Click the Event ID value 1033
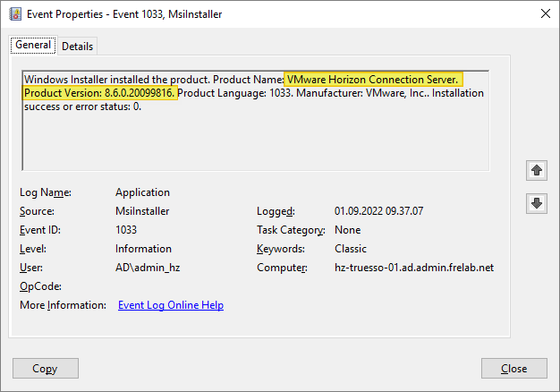This screenshot has height=392, width=560. point(126,230)
